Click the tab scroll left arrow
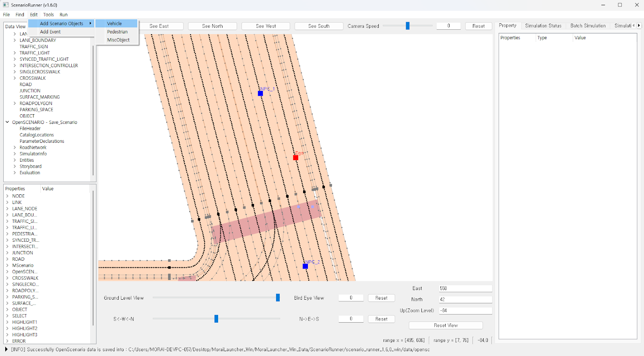 point(634,25)
